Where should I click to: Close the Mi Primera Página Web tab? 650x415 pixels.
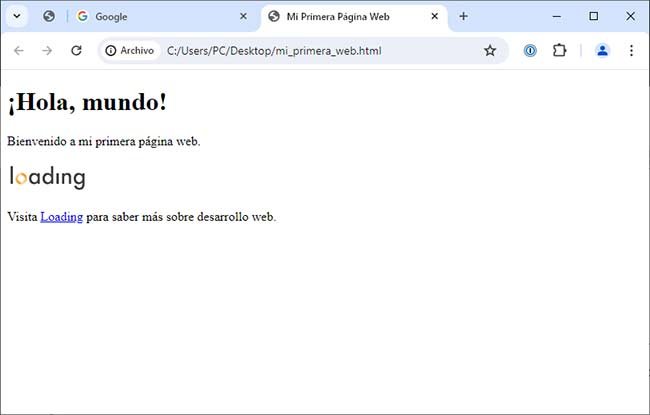tap(434, 16)
